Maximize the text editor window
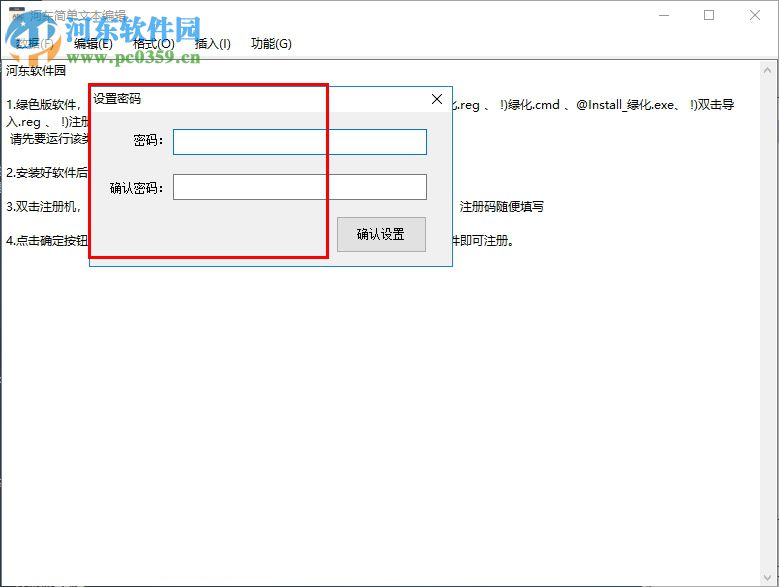The height and width of the screenshot is (587, 779). click(x=709, y=15)
